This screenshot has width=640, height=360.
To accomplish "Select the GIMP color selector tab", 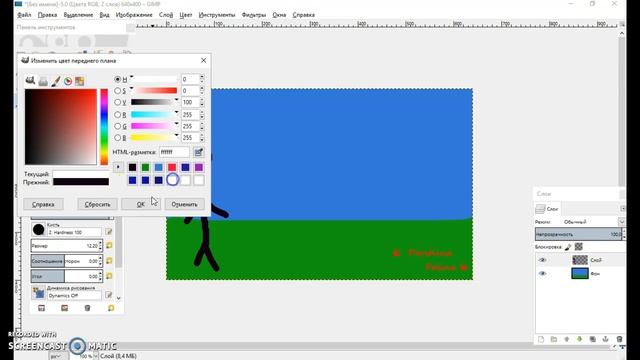I will tap(30, 80).
